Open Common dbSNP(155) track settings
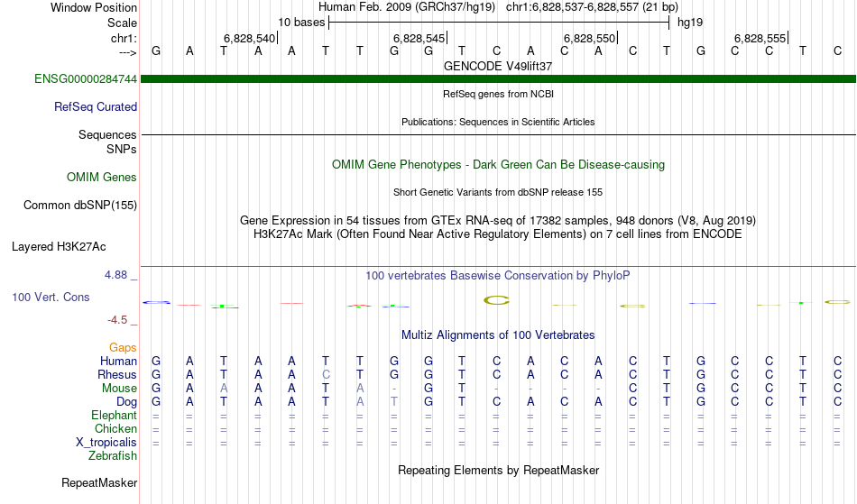Screen dimensions: 857x504 click(80, 206)
